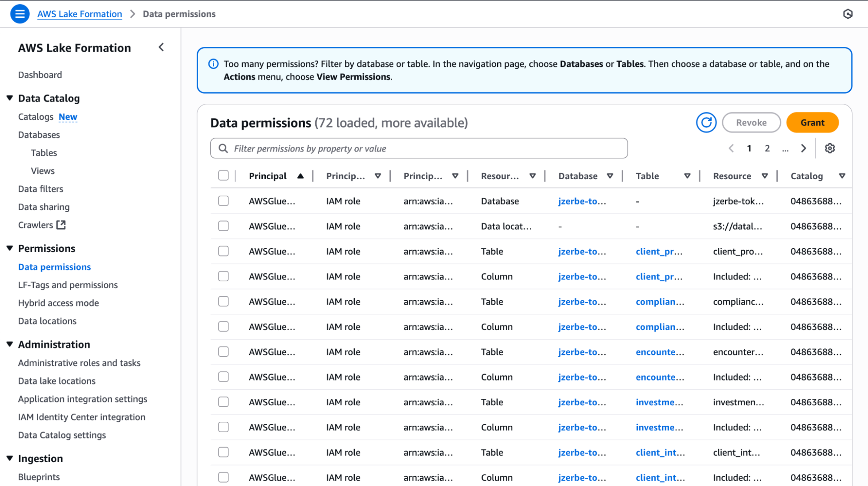Viewport: 868px width, 486px height.
Task: Open the top-right hexagon settings icon
Action: [848, 14]
